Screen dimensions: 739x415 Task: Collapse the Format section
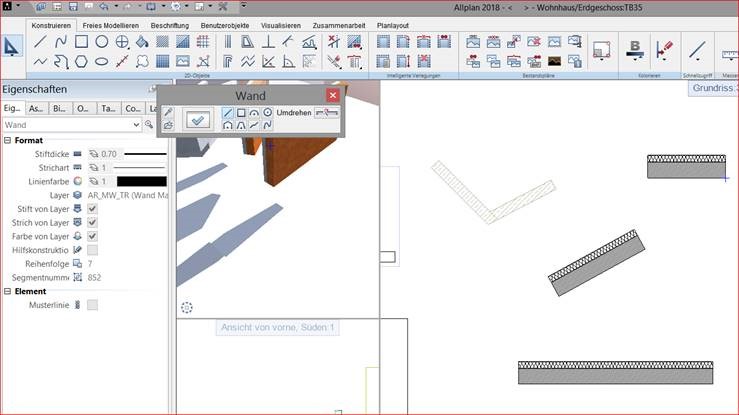coord(7,141)
